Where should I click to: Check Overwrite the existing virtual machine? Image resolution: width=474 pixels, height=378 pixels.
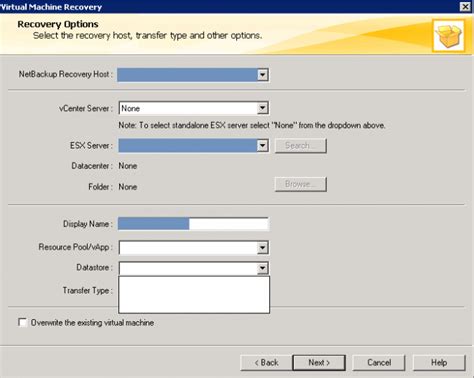pos(23,323)
